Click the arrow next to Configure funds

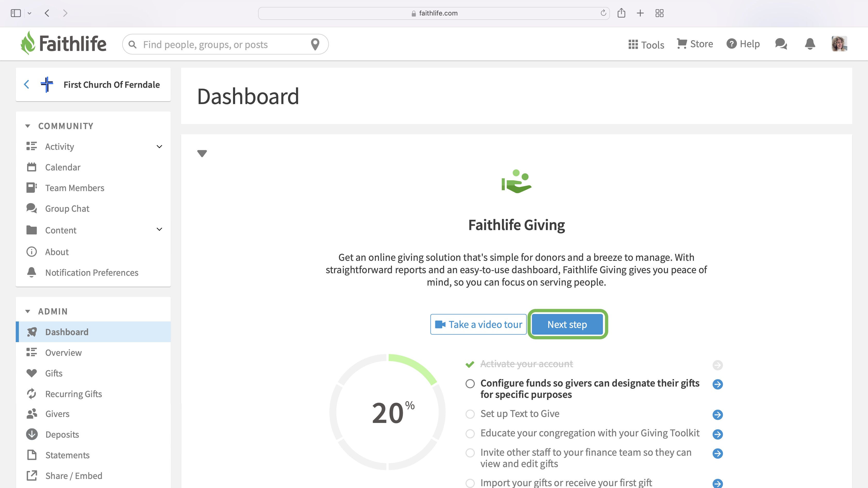point(718,384)
